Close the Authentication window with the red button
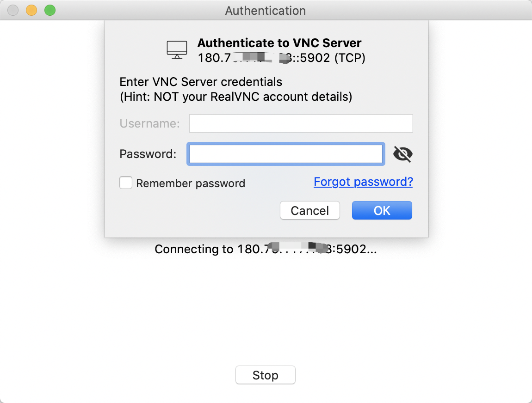Image resolution: width=532 pixels, height=403 pixels. pos(13,10)
